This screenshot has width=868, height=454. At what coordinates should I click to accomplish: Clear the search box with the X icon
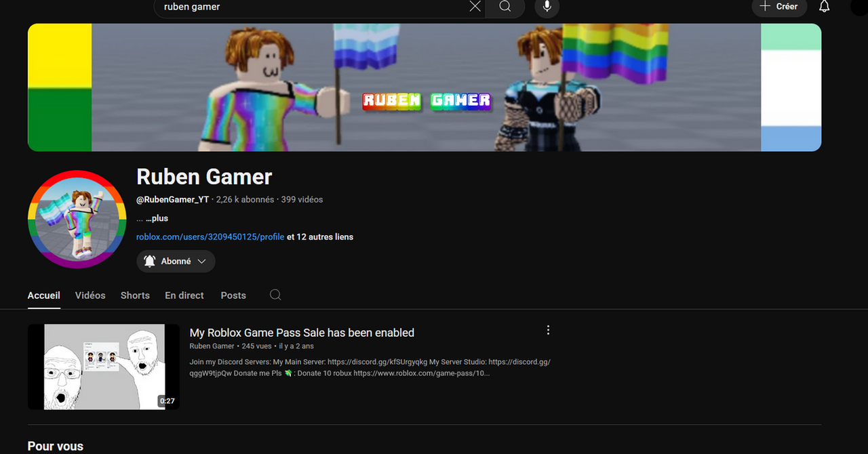tap(475, 6)
